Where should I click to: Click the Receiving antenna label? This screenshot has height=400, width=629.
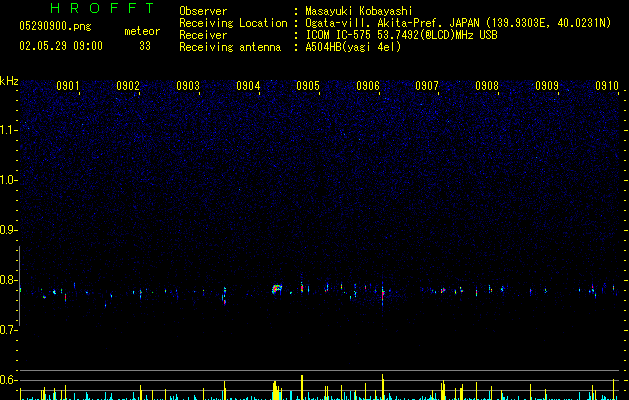point(230,47)
